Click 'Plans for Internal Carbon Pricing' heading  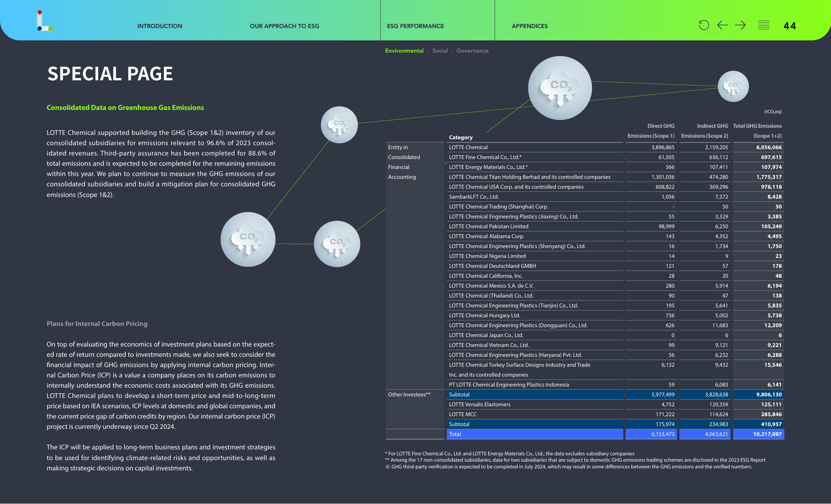click(97, 324)
